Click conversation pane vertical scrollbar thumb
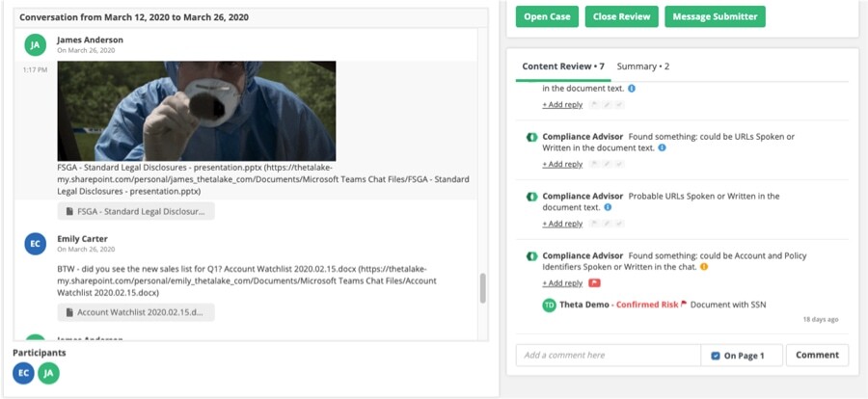 click(x=483, y=288)
